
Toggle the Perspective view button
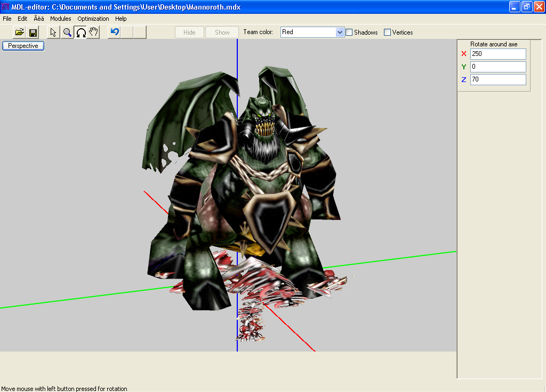coord(23,46)
